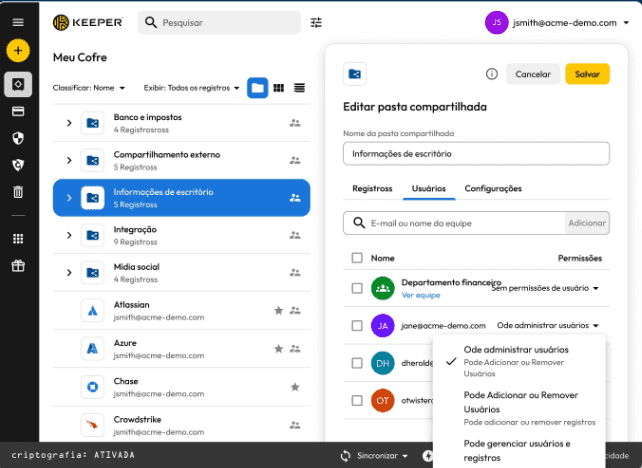Viewport: 642px width, 468px height.
Task: Open the payment cards sidebar icon
Action: pyautogui.click(x=18, y=111)
